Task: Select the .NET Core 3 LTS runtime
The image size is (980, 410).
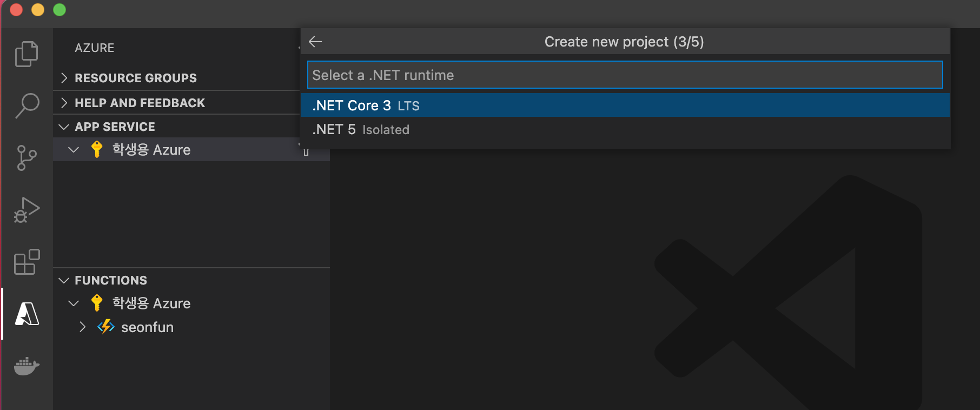Action: pos(625,105)
